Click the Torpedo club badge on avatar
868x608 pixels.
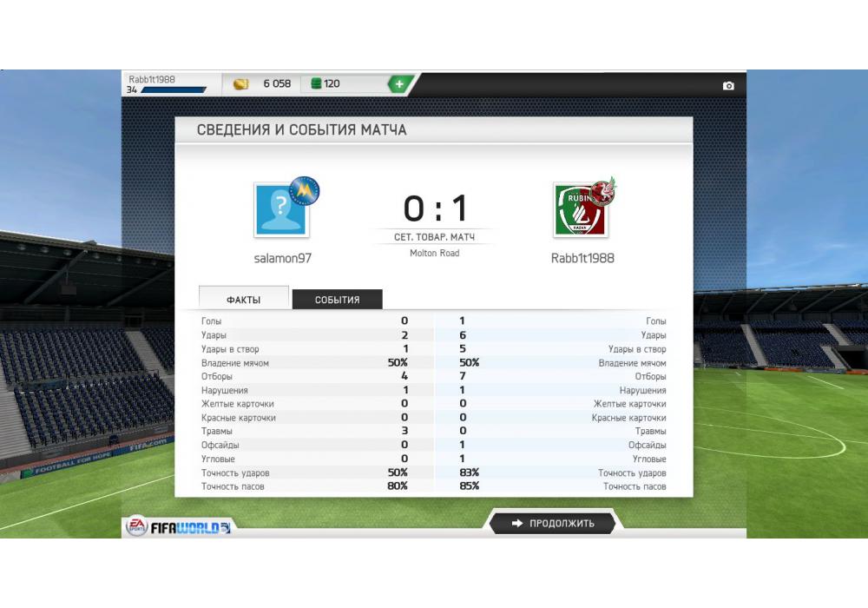[305, 190]
